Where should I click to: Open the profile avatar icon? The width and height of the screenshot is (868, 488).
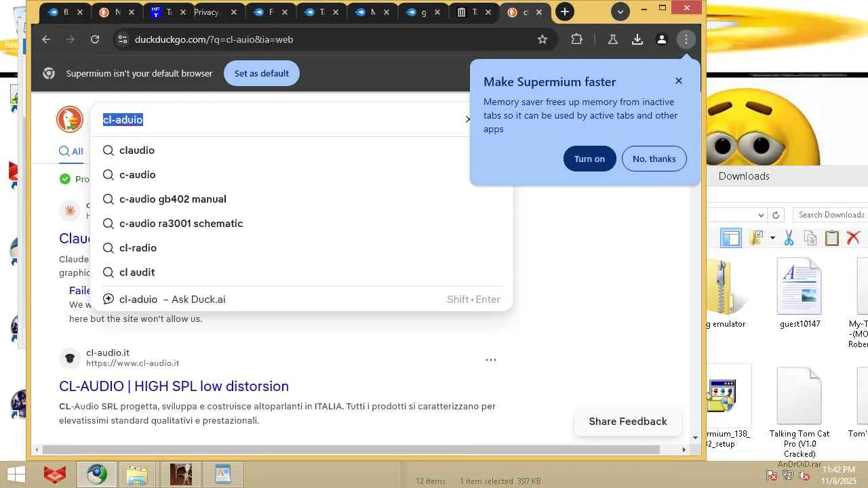coord(662,39)
